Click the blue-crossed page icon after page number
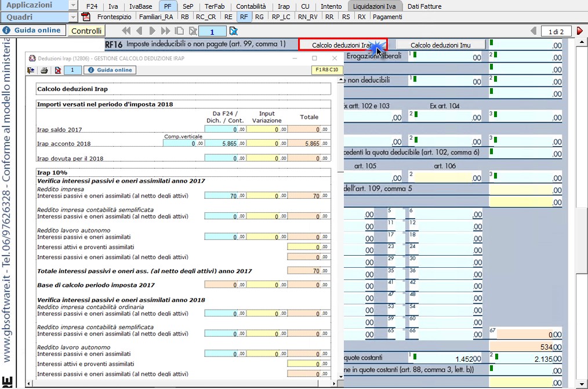 [x=233, y=31]
